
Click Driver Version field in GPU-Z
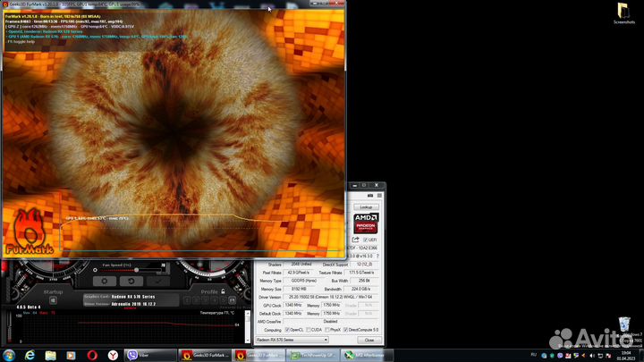pos(331,297)
